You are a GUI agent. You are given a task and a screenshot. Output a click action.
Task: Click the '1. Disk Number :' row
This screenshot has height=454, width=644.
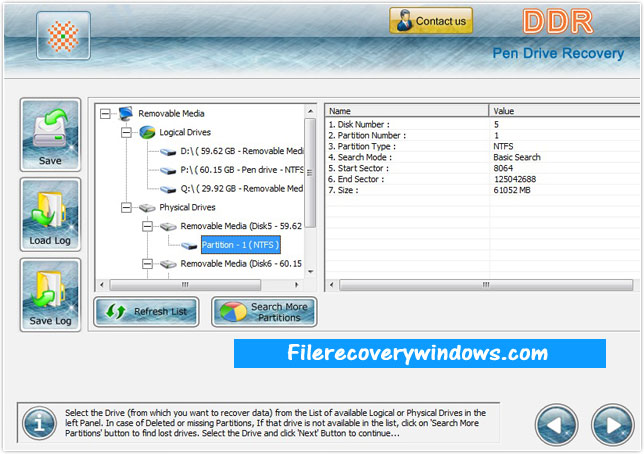483,124
